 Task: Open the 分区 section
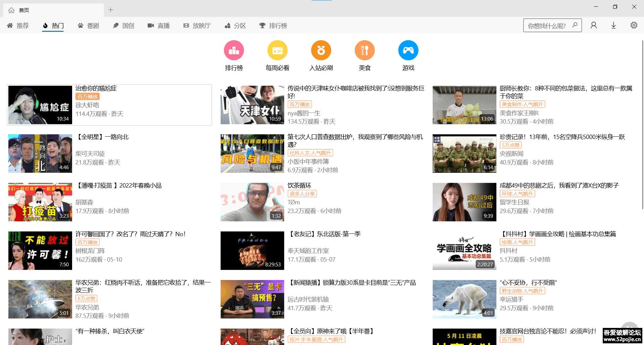pyautogui.click(x=235, y=25)
